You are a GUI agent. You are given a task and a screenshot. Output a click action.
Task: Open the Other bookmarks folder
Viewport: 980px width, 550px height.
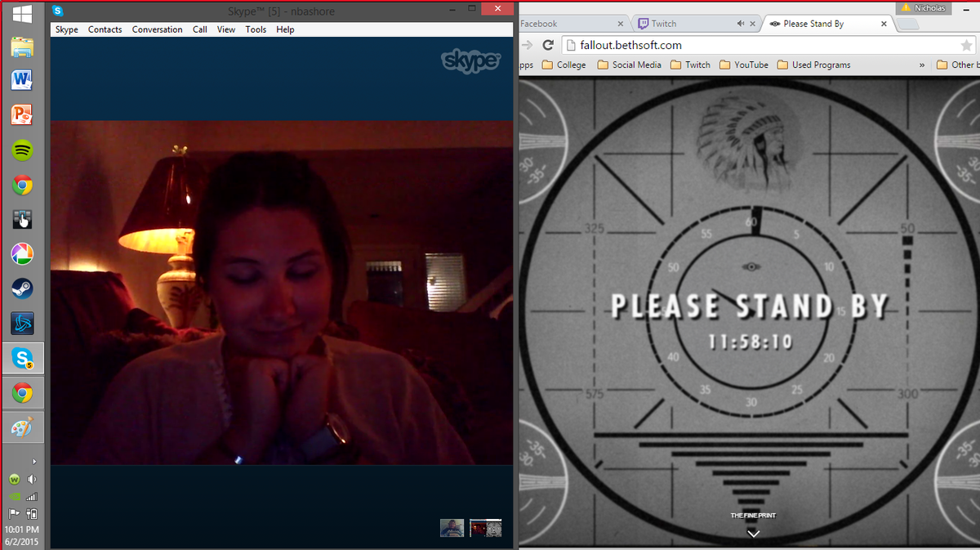tap(957, 65)
